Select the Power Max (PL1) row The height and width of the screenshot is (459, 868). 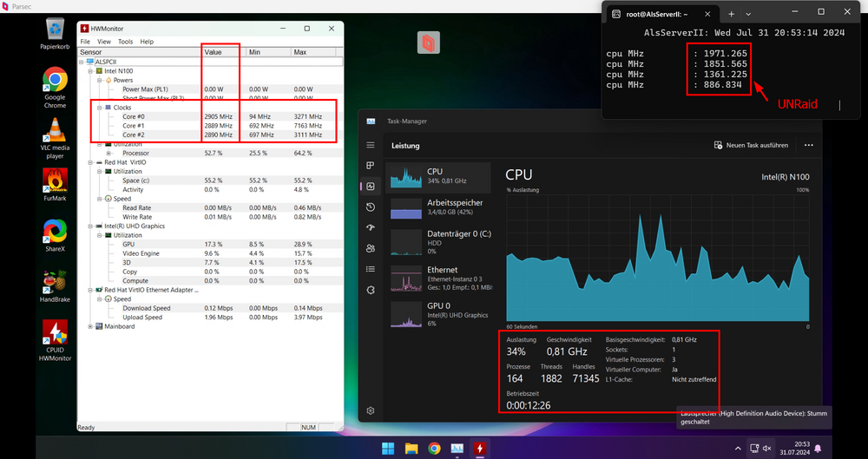tap(210, 89)
